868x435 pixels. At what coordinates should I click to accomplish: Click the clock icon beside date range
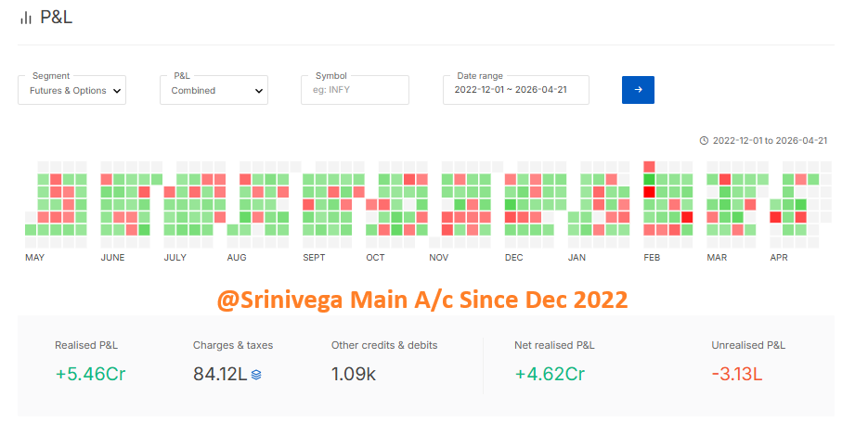tap(704, 140)
